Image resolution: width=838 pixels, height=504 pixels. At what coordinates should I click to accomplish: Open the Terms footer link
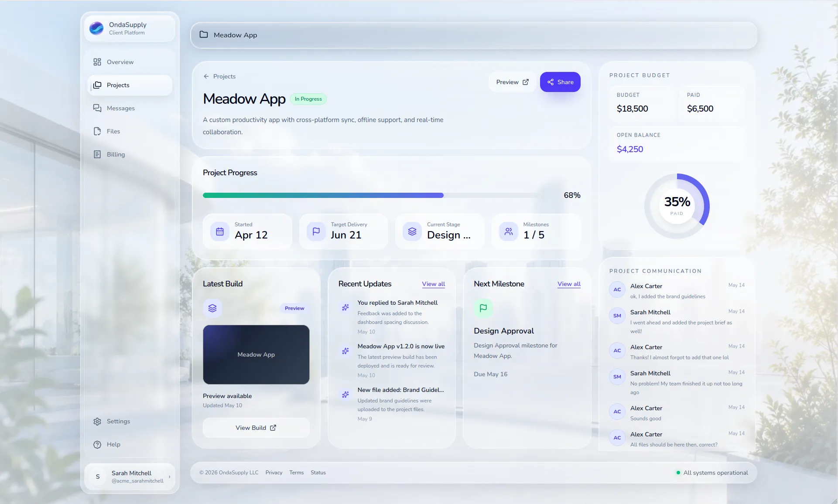297,473
